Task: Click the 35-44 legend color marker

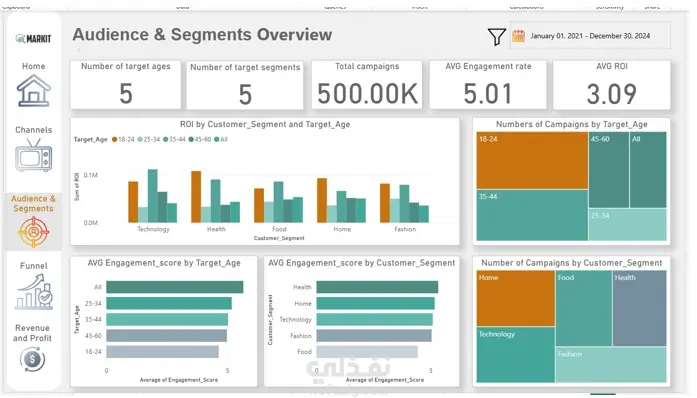Action: (165, 140)
